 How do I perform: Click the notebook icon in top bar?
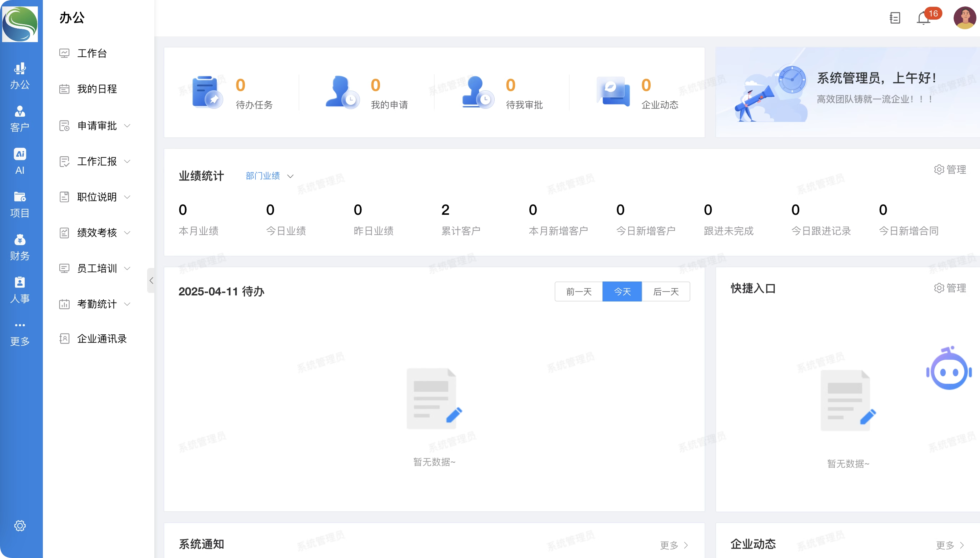(x=895, y=18)
